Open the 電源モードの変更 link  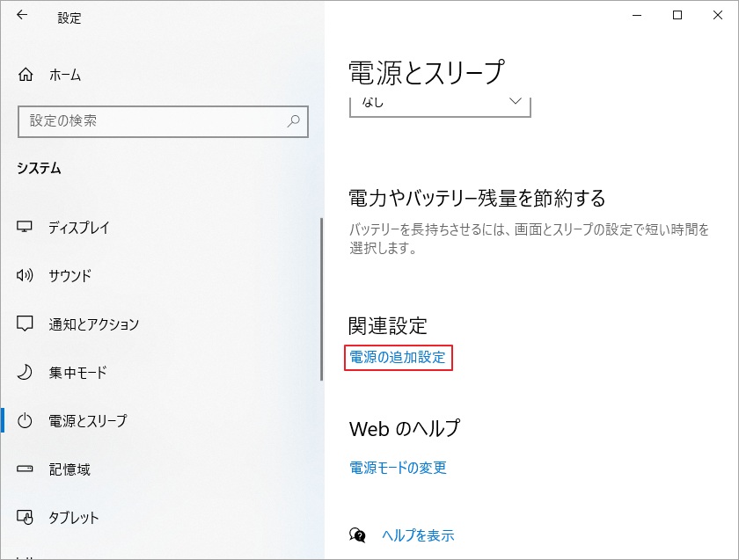[398, 468]
